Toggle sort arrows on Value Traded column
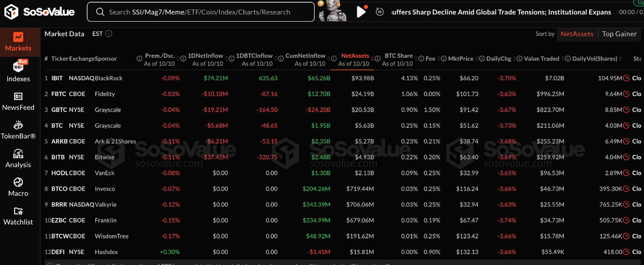Viewport: 644px width, 265px height. pyautogui.click(x=563, y=59)
